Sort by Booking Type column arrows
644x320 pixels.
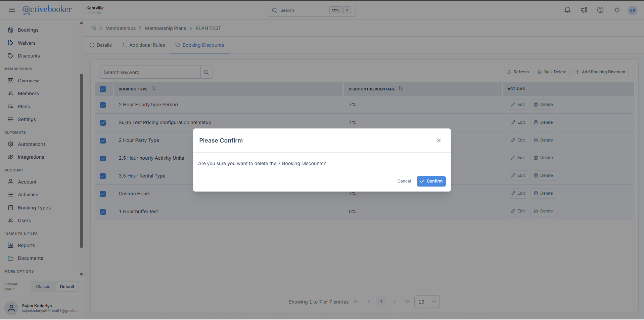(153, 89)
